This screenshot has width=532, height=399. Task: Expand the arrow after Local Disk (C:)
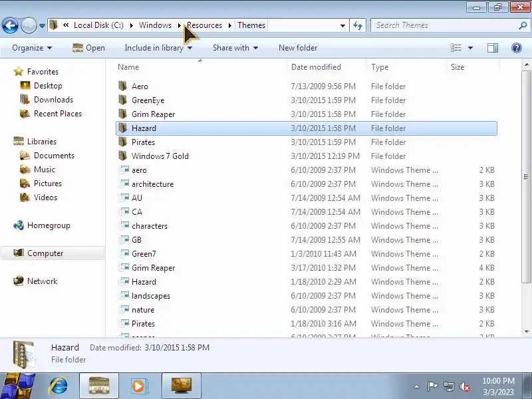(131, 25)
